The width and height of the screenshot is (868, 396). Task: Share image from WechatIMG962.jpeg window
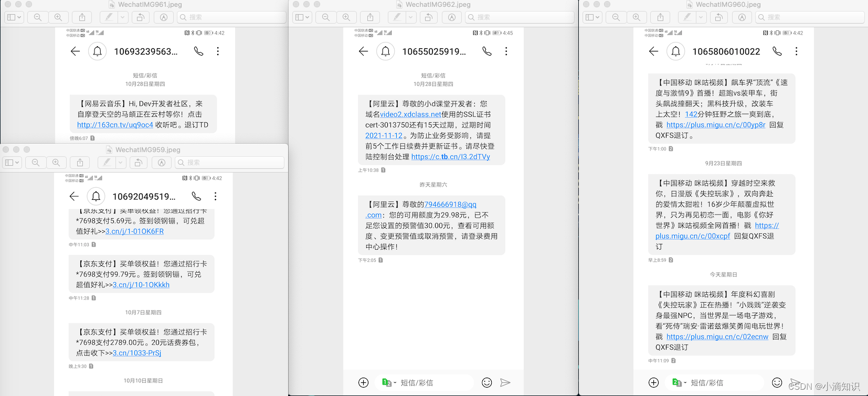(x=370, y=17)
